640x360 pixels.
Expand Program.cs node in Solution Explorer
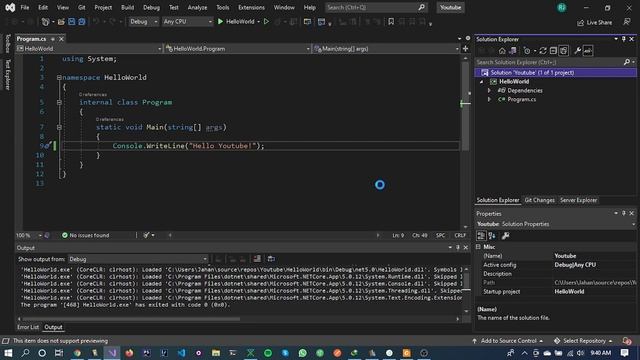click(x=489, y=99)
